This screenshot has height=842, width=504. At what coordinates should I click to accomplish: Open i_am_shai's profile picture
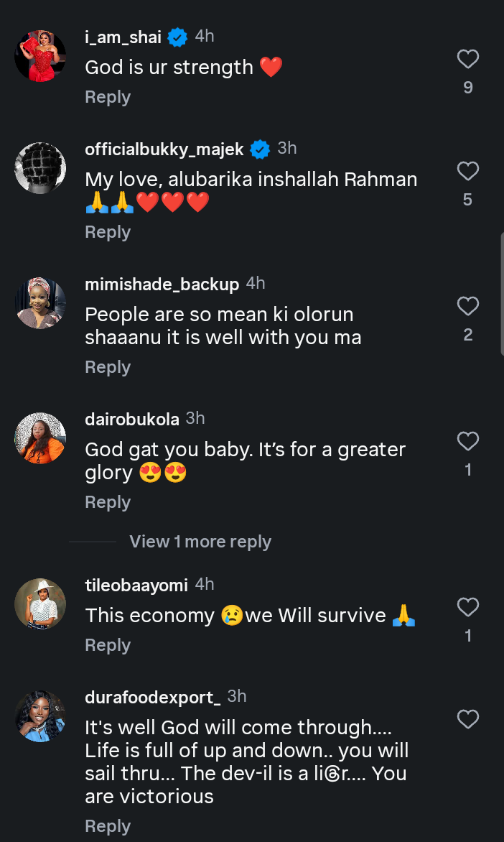(x=40, y=56)
